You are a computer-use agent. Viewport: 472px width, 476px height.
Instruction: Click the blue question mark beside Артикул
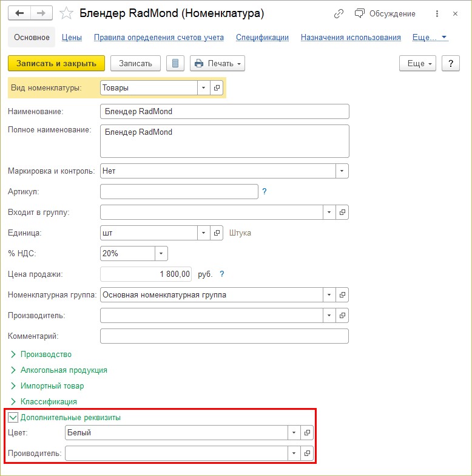pos(265,191)
